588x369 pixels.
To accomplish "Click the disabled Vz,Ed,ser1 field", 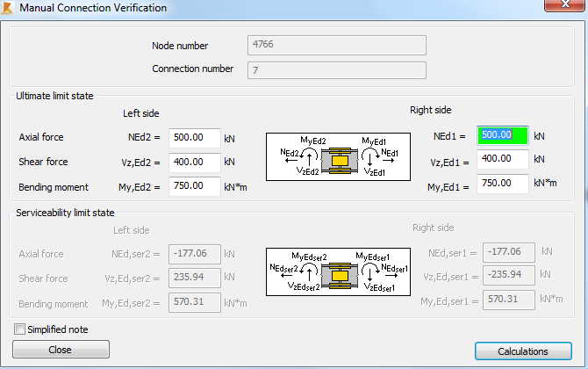I will 509,276.
